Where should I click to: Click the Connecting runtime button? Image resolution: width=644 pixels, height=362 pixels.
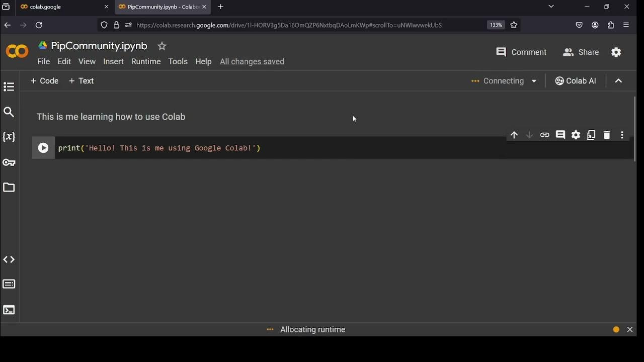coord(499,81)
